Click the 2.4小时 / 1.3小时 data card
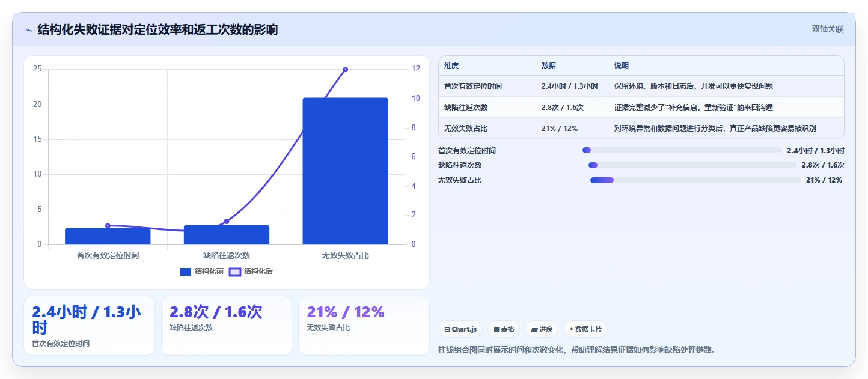Screen dimensions: 868x379 [89, 326]
